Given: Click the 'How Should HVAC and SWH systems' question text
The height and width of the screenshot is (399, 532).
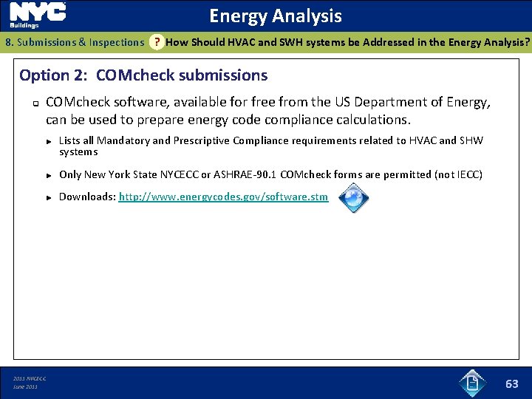Looking at the screenshot, I should pos(347,42).
